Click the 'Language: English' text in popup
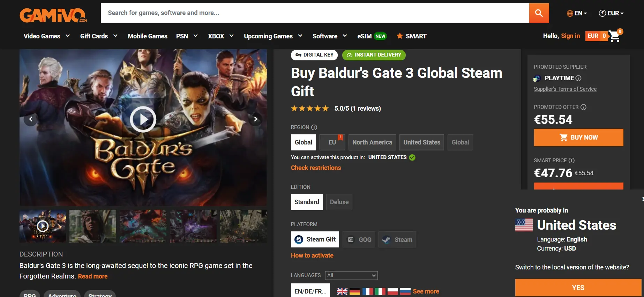Image resolution: width=644 pixels, height=297 pixels. click(562, 239)
